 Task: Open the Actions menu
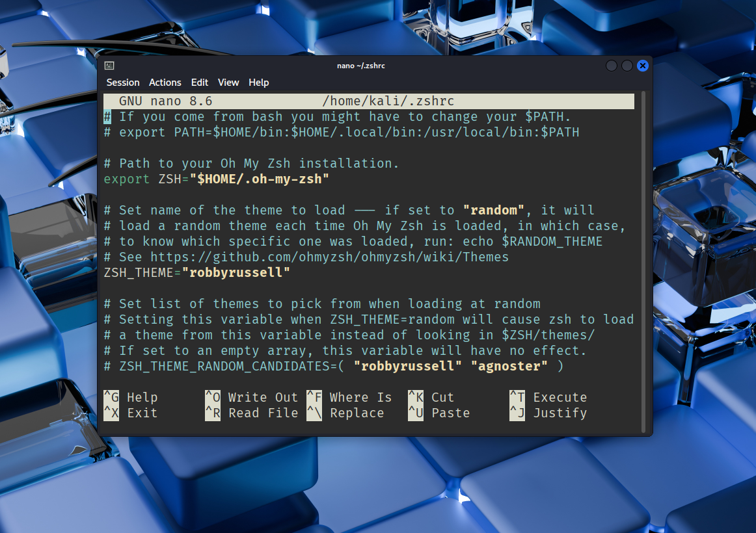165,83
